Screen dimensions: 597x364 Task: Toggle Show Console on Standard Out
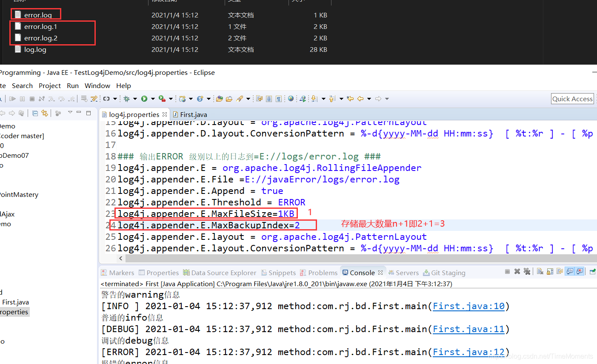click(570, 271)
